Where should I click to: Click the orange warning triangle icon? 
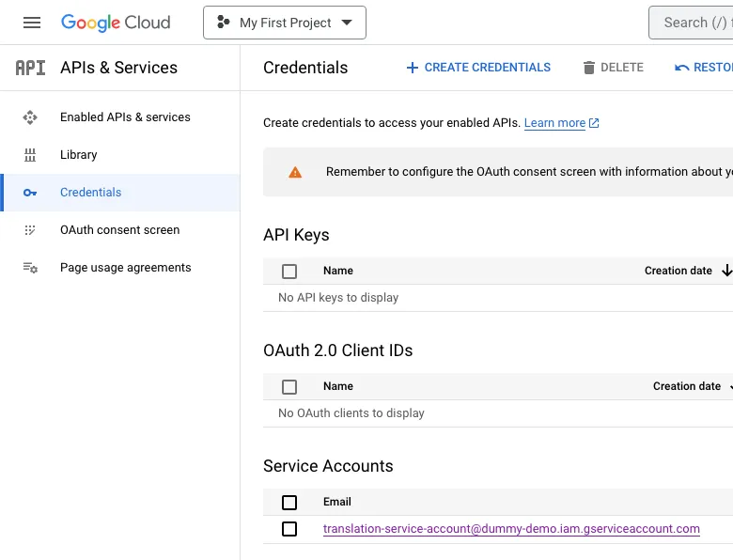click(295, 173)
